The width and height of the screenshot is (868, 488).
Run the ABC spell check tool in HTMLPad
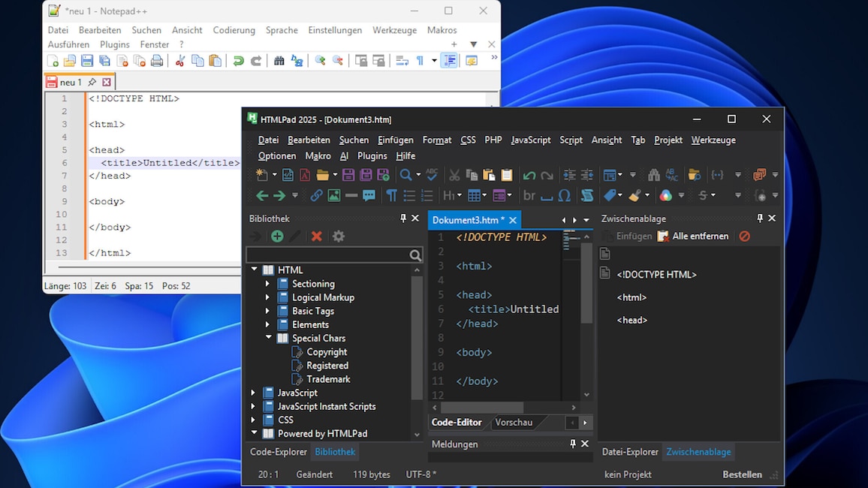(x=432, y=175)
